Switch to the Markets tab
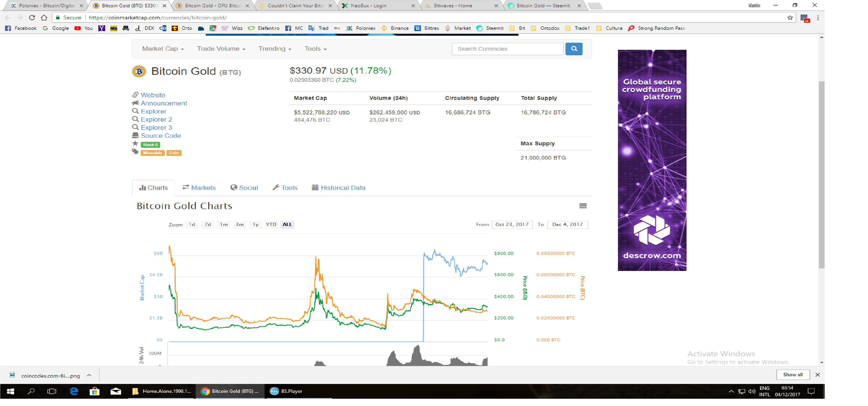The height and width of the screenshot is (406, 868). (199, 188)
